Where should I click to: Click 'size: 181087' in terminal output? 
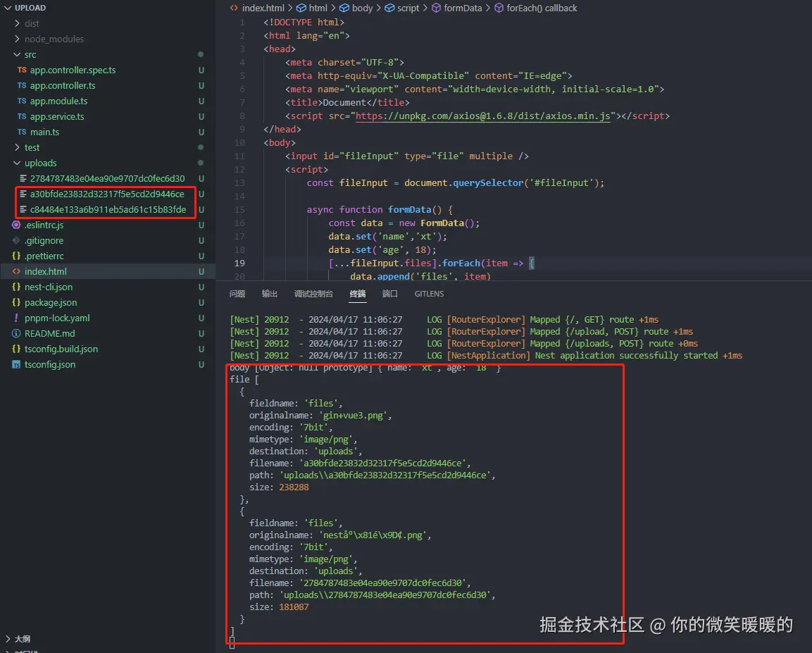tap(279, 607)
